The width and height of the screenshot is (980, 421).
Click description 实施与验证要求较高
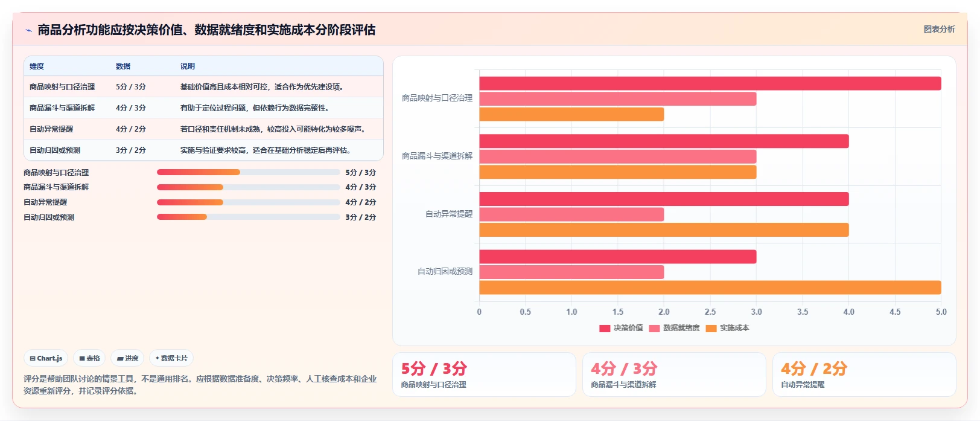coord(267,150)
